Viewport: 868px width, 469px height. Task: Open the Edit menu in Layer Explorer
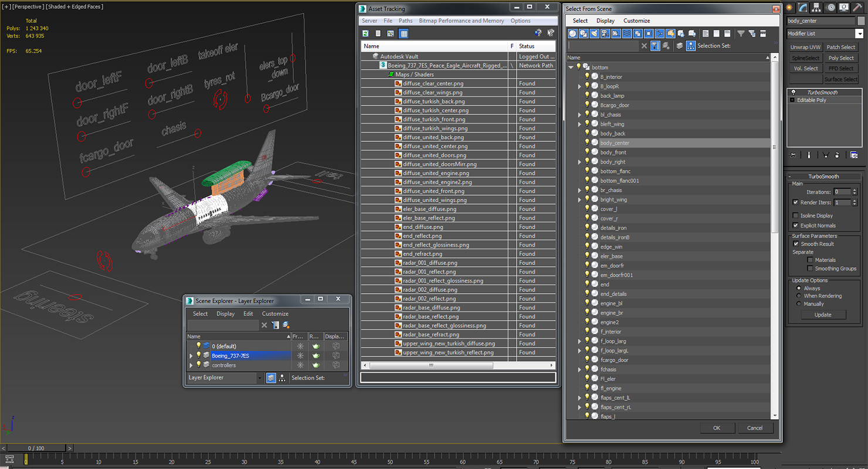coord(248,314)
